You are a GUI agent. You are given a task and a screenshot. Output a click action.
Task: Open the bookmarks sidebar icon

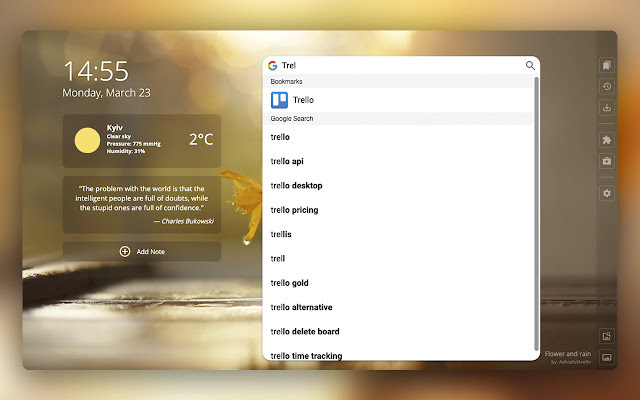click(x=607, y=65)
